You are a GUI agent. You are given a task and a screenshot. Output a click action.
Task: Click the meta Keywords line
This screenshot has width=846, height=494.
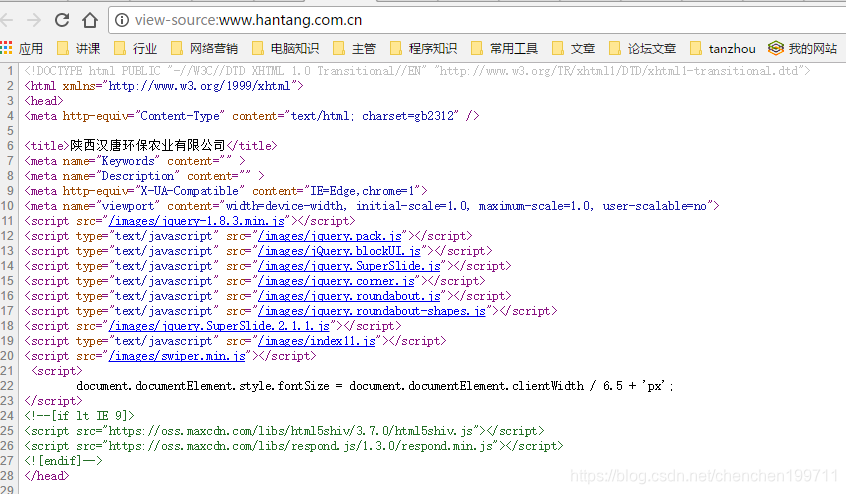click(135, 161)
